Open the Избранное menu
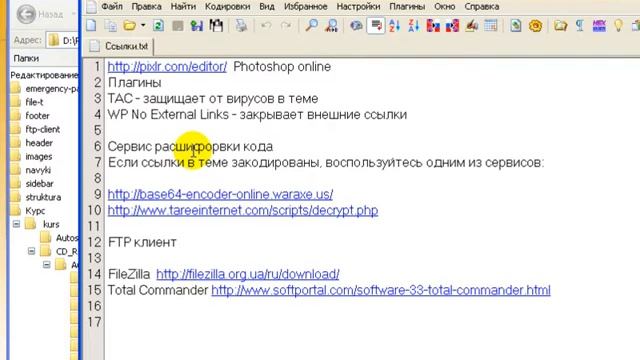Image resolution: width=640 pixels, height=360 pixels. pyautogui.click(x=306, y=7)
